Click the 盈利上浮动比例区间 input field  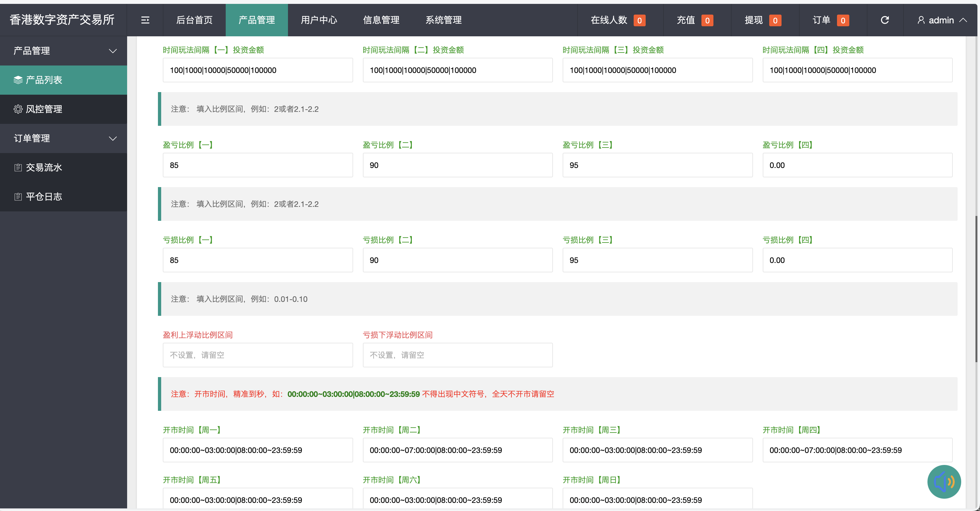click(x=257, y=355)
